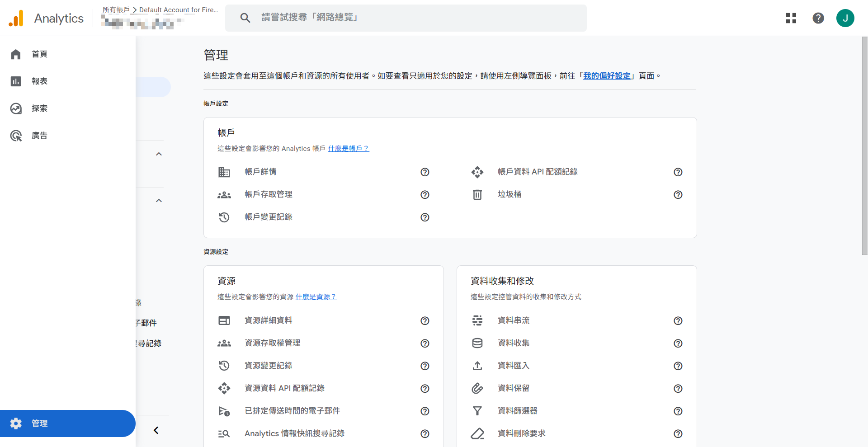
Task: Click the help icon next to 帳戶存取管理
Action: [425, 195]
